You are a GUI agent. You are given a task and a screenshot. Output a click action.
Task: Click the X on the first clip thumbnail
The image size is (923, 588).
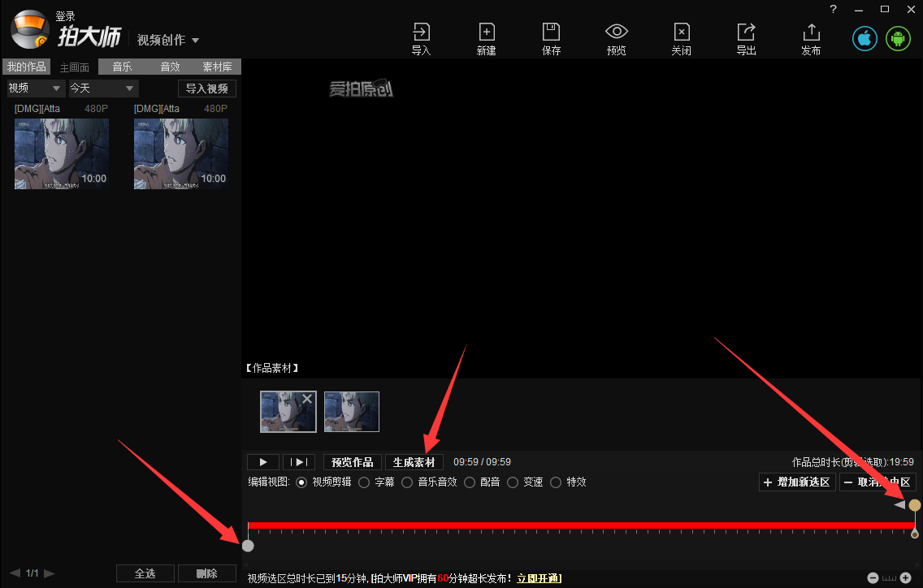point(307,398)
